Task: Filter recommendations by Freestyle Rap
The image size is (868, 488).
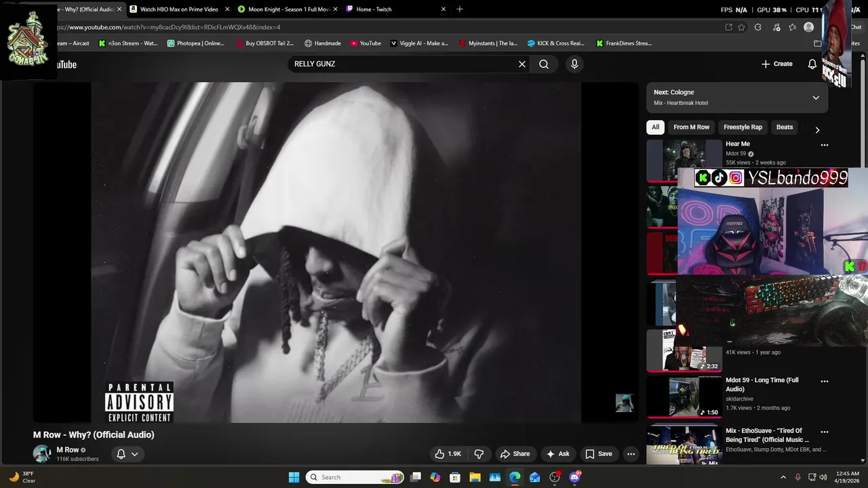Action: coord(743,127)
